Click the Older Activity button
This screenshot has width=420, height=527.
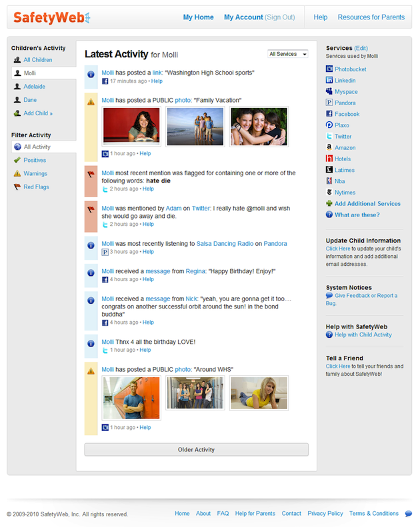[x=196, y=450]
